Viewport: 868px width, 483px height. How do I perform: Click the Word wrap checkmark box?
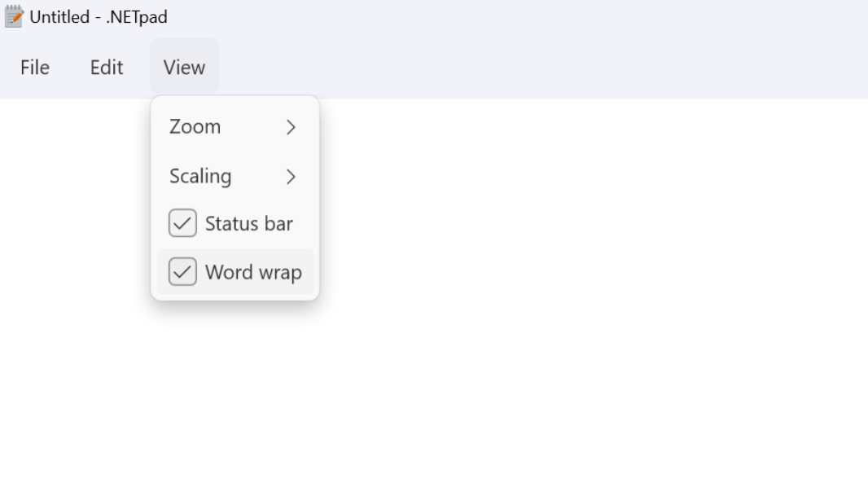182,271
